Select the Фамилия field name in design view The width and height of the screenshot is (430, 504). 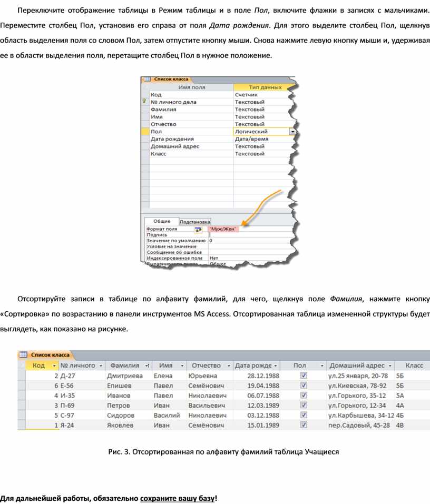coord(163,110)
